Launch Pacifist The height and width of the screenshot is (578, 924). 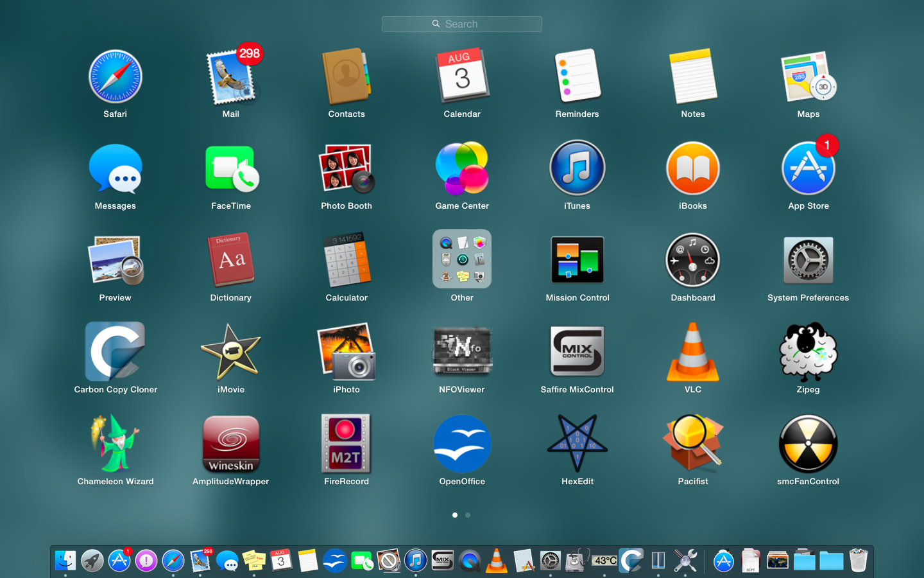[x=693, y=443]
